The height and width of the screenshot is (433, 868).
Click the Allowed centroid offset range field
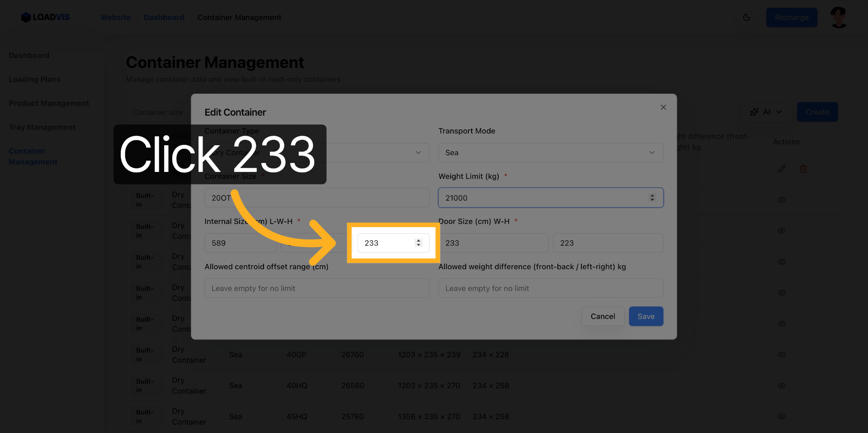[316, 288]
